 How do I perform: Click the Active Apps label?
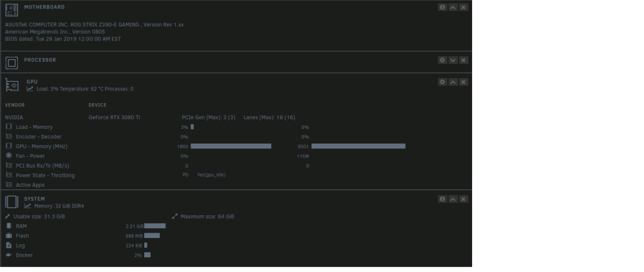30,185
